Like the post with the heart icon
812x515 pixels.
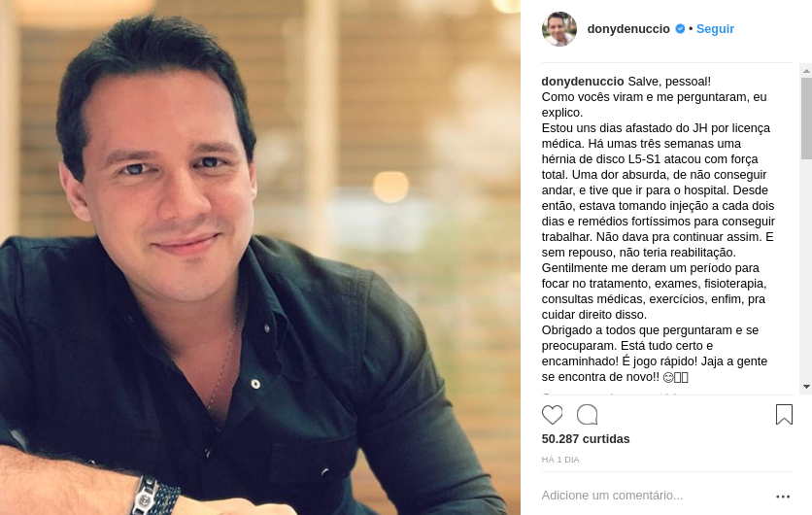(552, 415)
